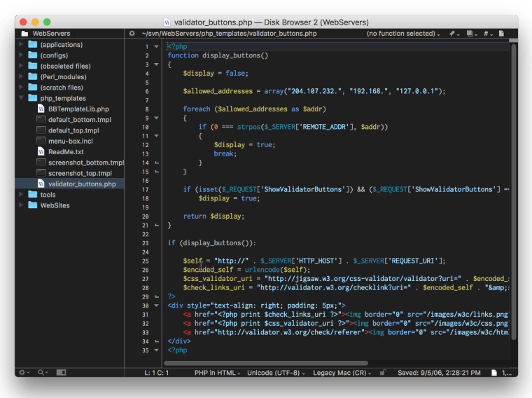This screenshot has height=398, width=532.
Task: Expand the (applications) folder
Action: click(21, 44)
